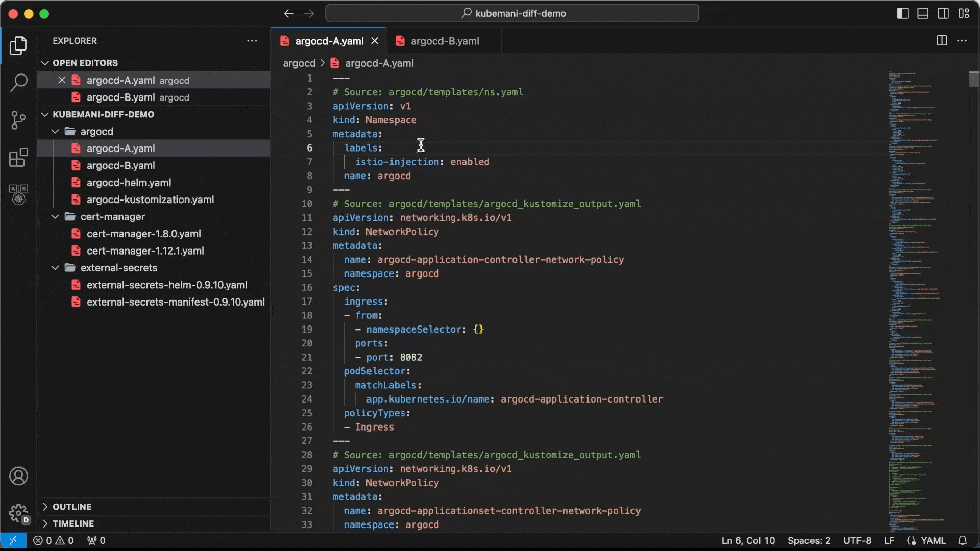Viewport: 980px width, 551px height.
Task: Toggle the primary side bar layout button
Action: click(902, 14)
